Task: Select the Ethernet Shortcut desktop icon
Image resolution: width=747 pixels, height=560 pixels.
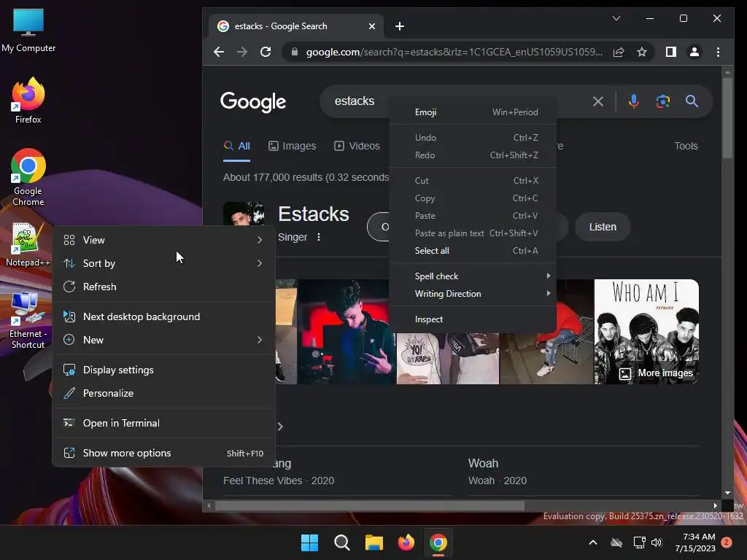Action: [28, 320]
